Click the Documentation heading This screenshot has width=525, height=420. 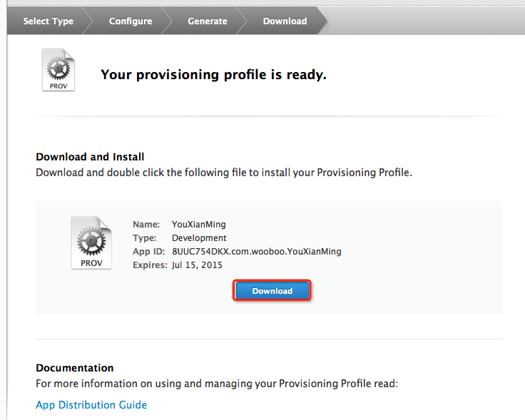click(75, 368)
